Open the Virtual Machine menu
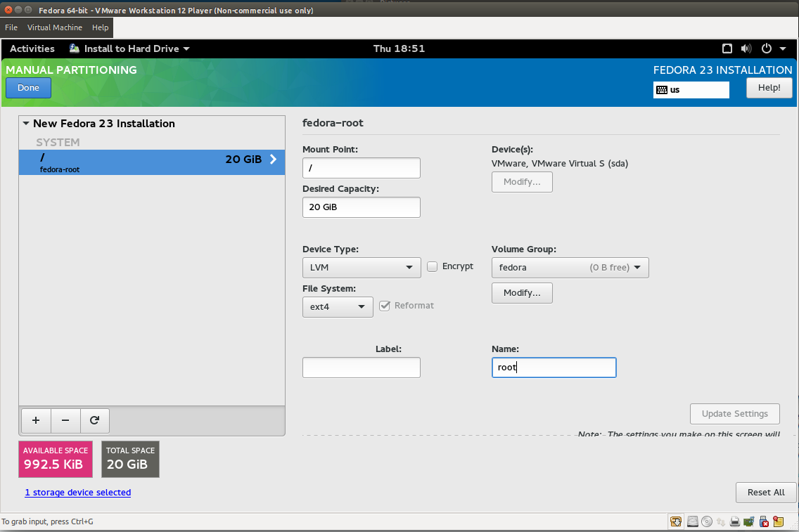This screenshot has height=532, width=799. (x=55, y=27)
